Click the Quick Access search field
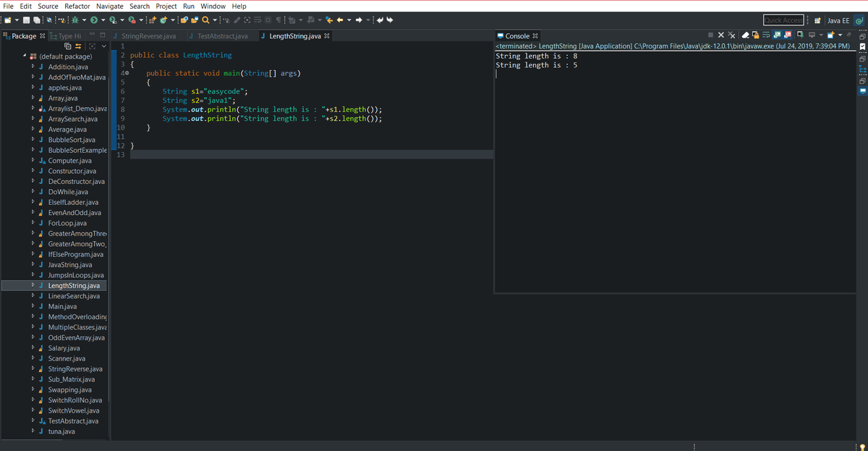Screen dimensions: 868x451 point(783,20)
